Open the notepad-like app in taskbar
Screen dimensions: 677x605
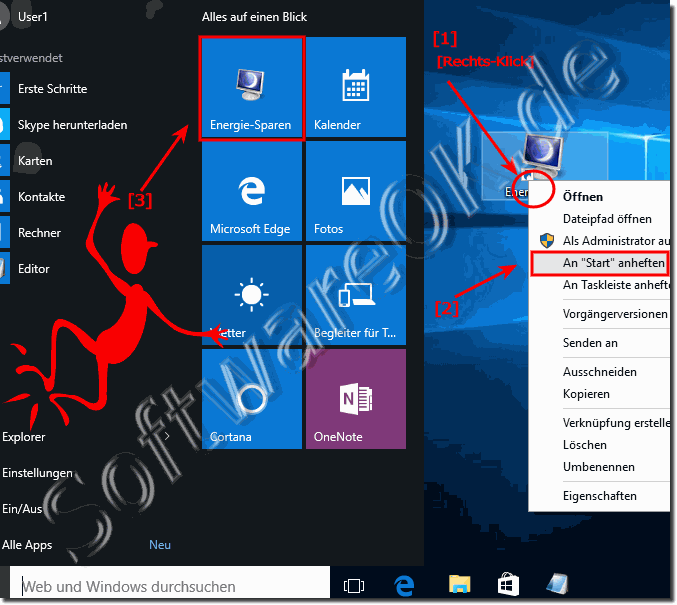558,584
